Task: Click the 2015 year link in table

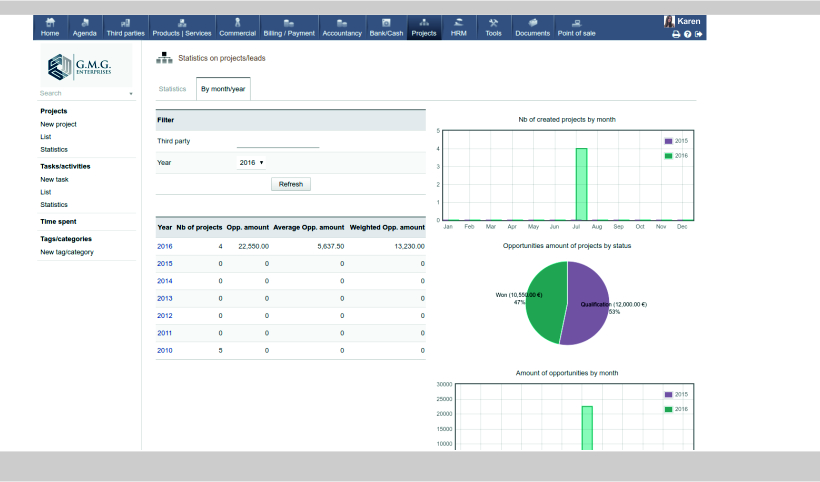Action: pyautogui.click(x=165, y=263)
